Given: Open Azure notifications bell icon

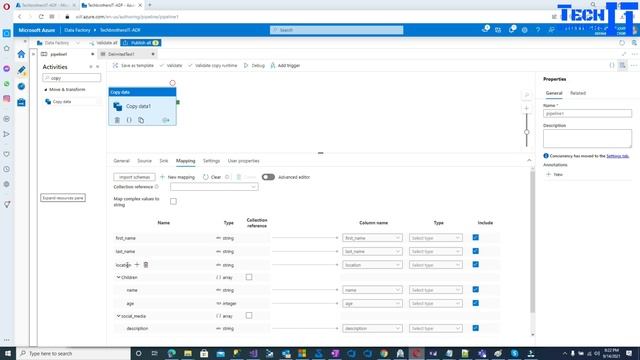Looking at the screenshot, I should 511,29.
